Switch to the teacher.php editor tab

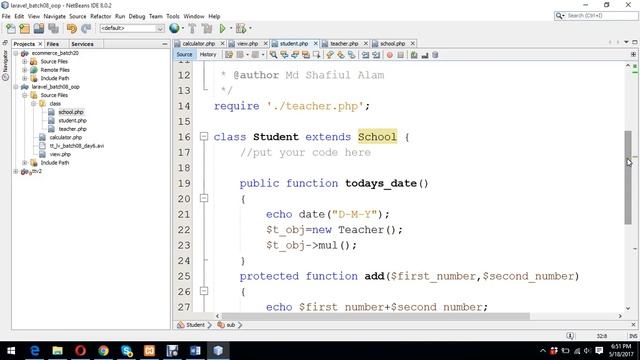tap(344, 43)
